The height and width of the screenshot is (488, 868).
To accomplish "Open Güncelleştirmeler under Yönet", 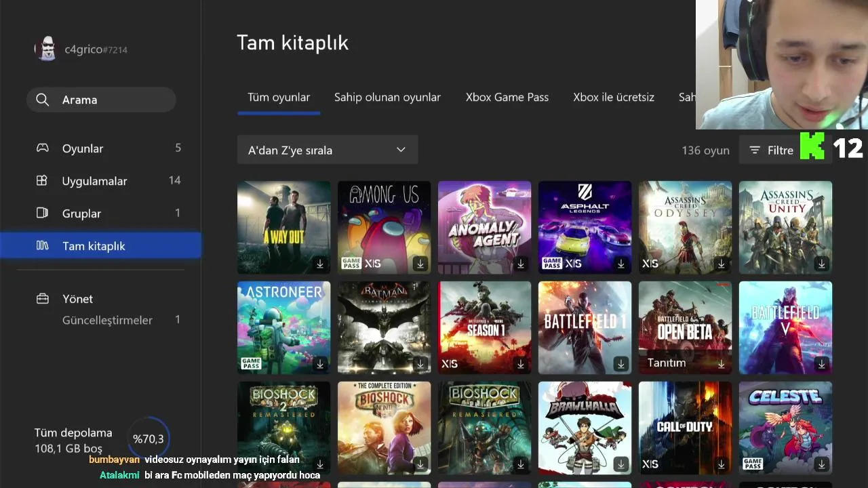I will (x=107, y=320).
